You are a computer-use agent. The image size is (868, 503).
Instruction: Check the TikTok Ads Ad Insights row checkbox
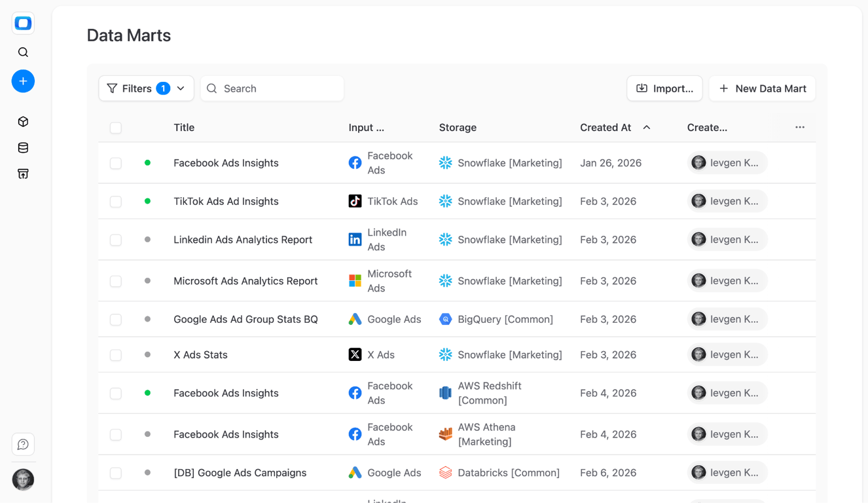[116, 202]
